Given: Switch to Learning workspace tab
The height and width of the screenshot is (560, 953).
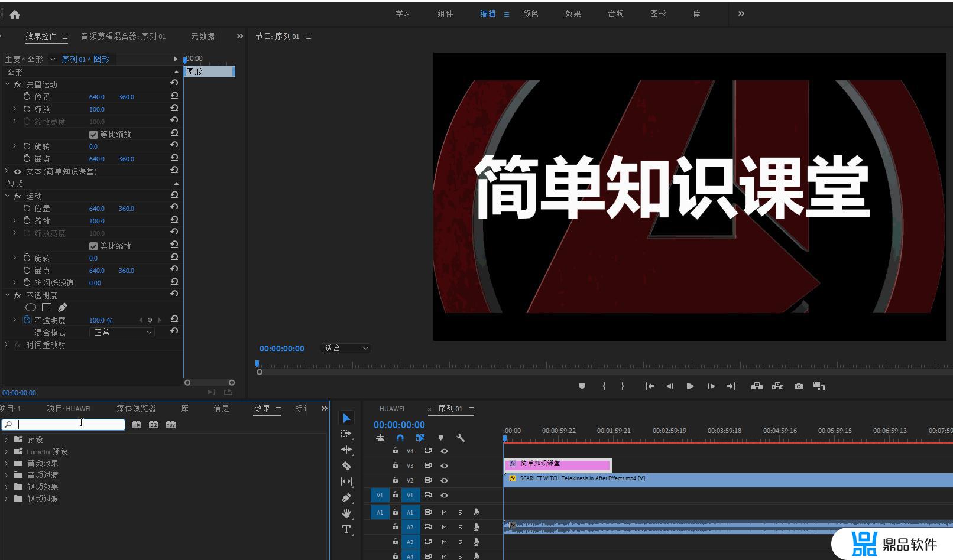Looking at the screenshot, I should 403,14.
